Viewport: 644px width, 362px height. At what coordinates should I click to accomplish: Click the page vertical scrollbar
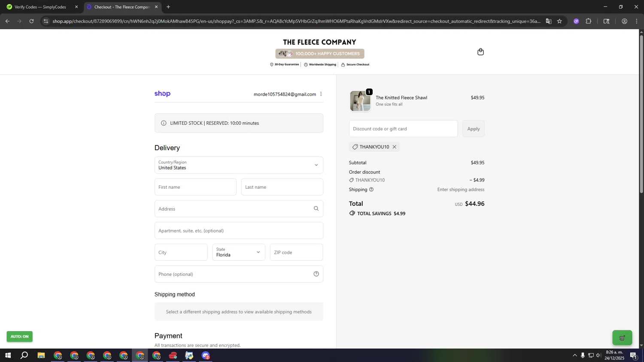coord(641,114)
